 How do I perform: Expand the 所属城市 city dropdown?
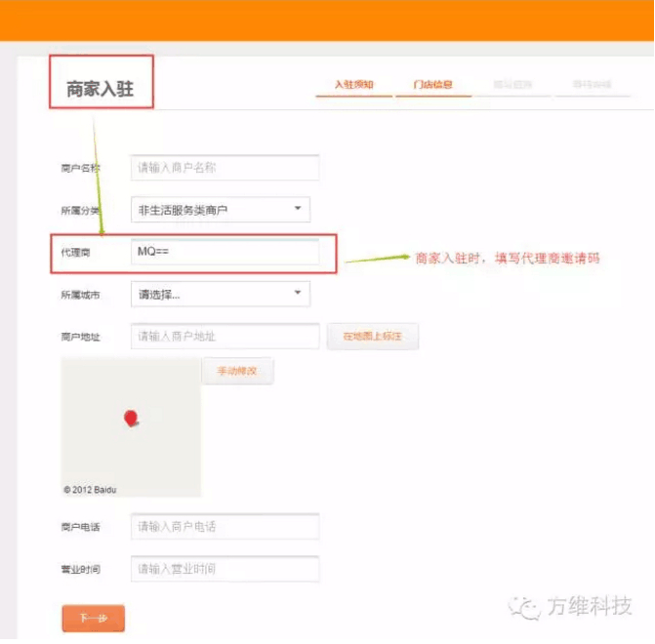point(220,294)
